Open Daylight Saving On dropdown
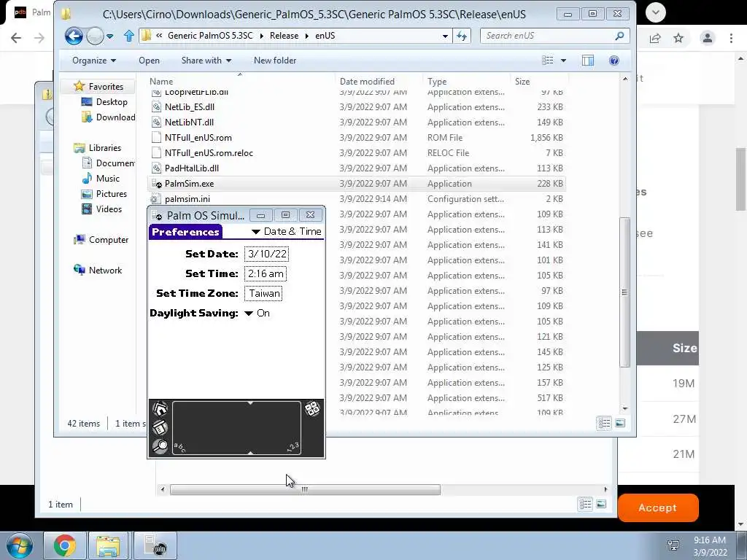Image resolution: width=747 pixels, height=560 pixels. [x=257, y=313]
